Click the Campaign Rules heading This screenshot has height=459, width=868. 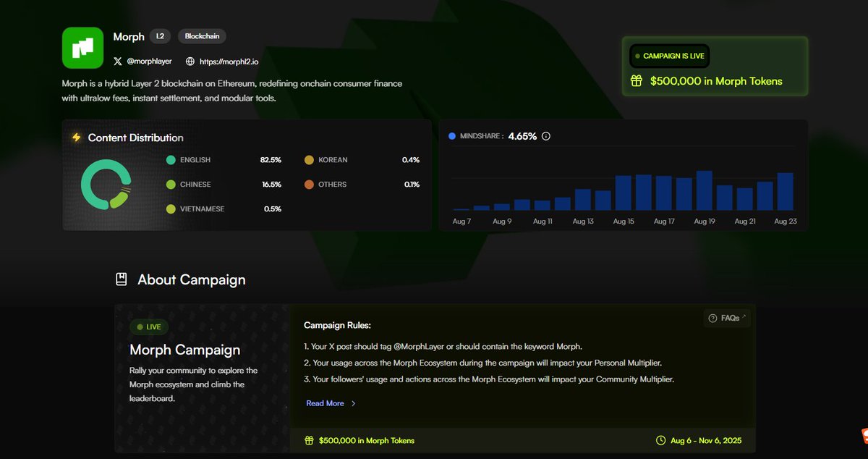337,326
